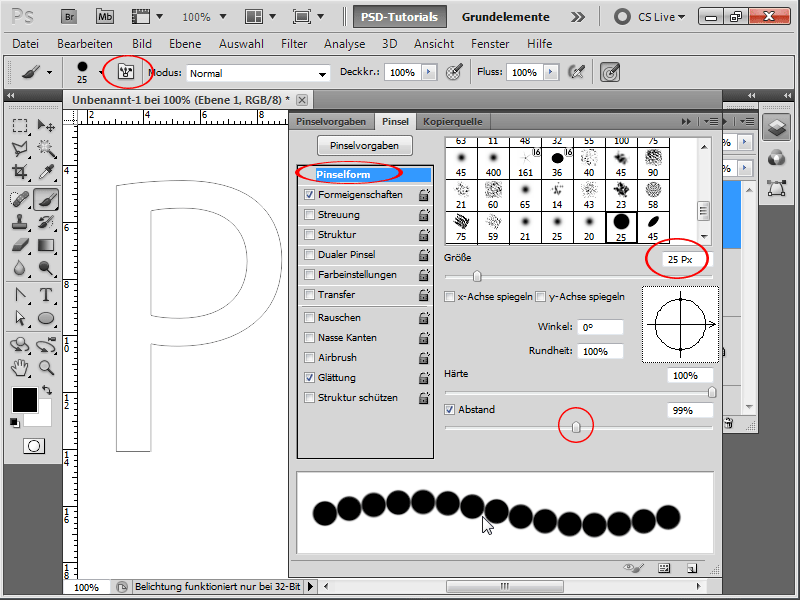This screenshot has width=800, height=600.
Task: Select the Rectangular Marquee tool
Action: coord(20,126)
